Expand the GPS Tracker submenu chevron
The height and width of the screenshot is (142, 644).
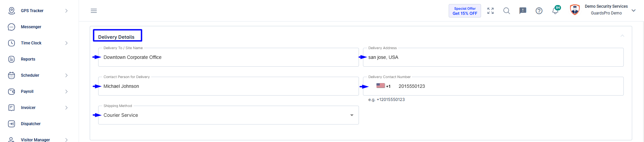tap(66, 11)
